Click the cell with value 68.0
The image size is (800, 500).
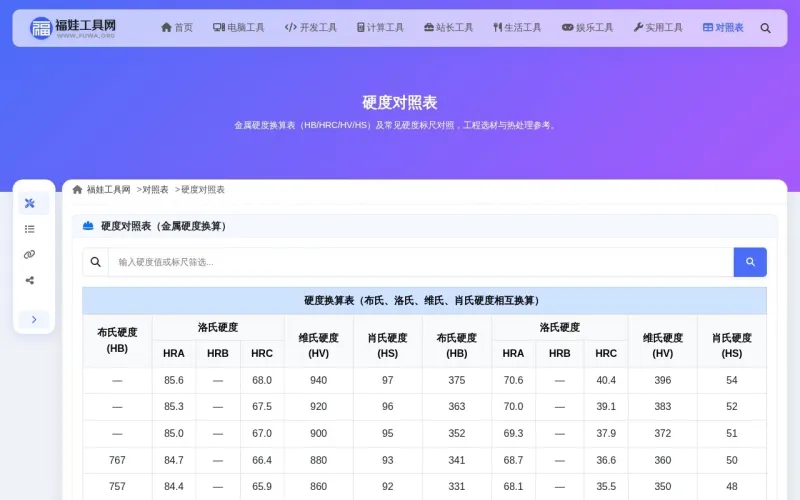(x=262, y=380)
